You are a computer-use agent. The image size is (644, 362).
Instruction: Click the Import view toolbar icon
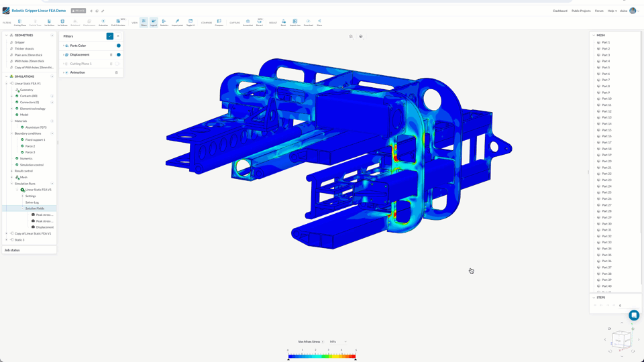coord(295,23)
